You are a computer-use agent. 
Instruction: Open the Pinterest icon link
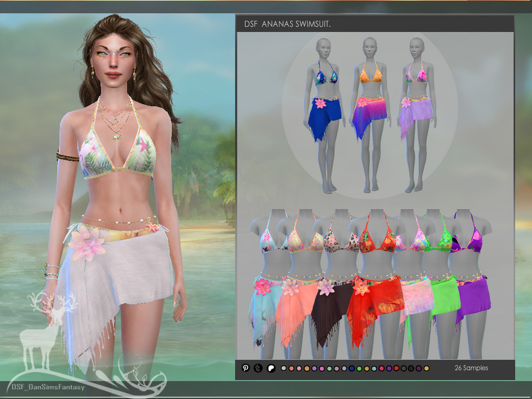click(x=246, y=368)
